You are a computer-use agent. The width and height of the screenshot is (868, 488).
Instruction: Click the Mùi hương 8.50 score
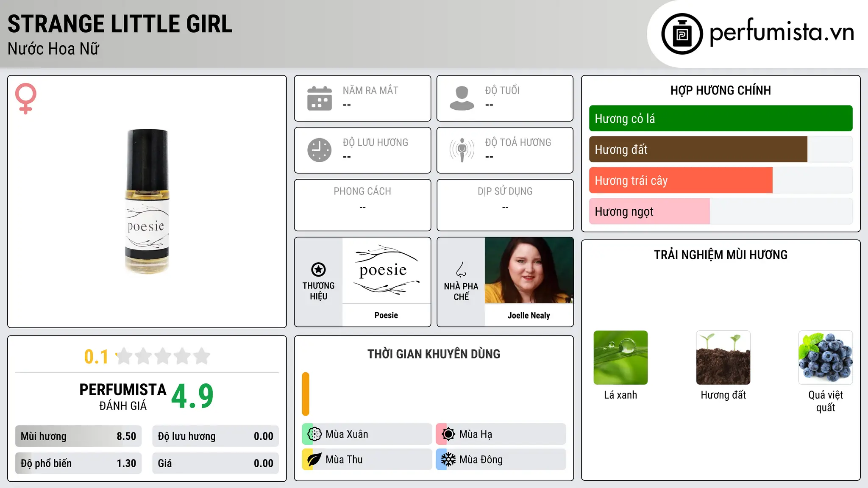click(78, 436)
